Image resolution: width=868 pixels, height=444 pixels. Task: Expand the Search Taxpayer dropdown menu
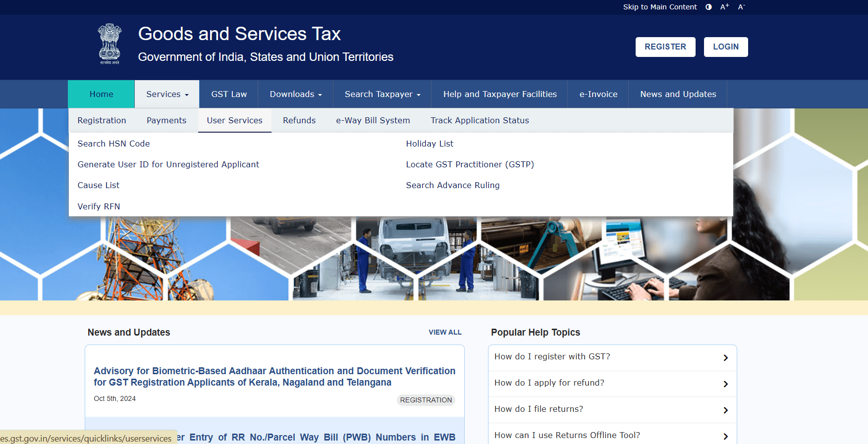point(382,94)
